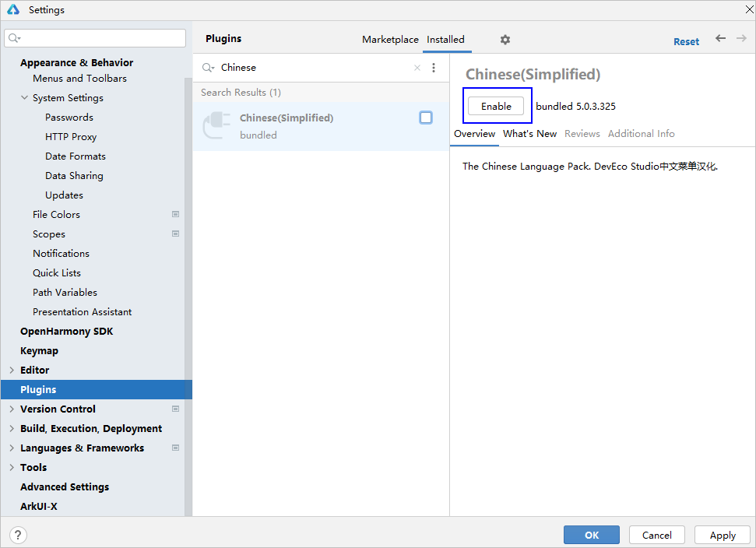Open Path Variables settings

point(65,292)
